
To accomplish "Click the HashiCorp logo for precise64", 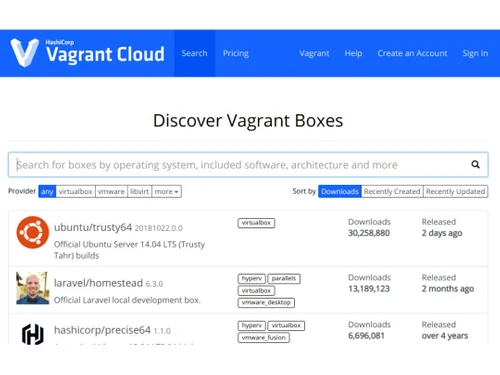I will click(x=33, y=334).
